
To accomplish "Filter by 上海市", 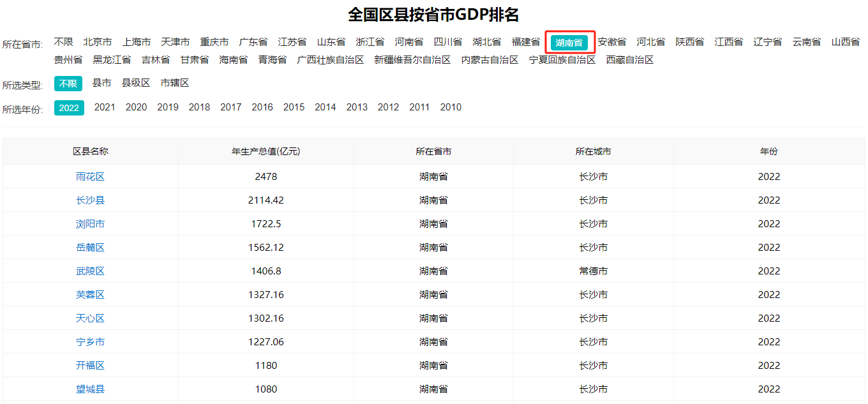I will [137, 41].
